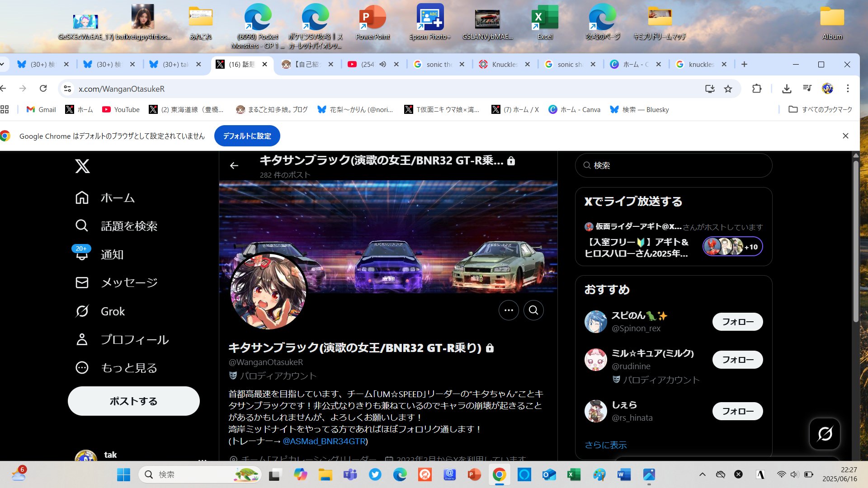Open site information icon in address bar
Image resolution: width=868 pixels, height=488 pixels.
click(x=67, y=89)
